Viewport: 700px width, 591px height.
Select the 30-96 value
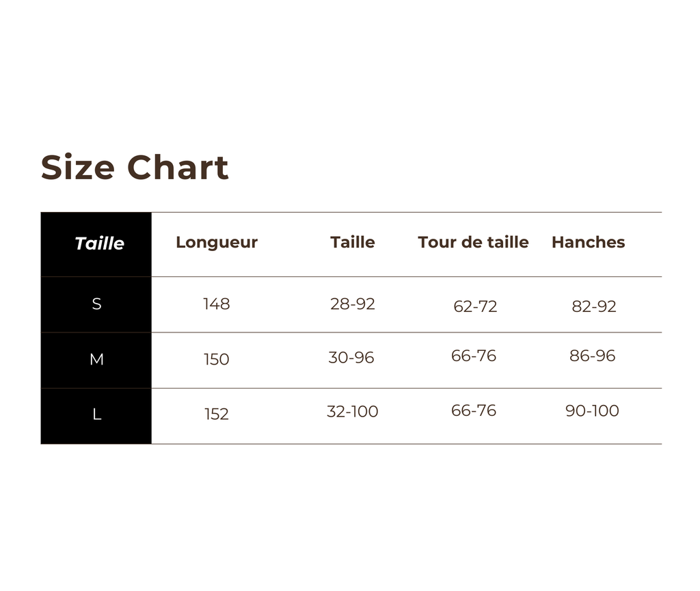pos(351,357)
